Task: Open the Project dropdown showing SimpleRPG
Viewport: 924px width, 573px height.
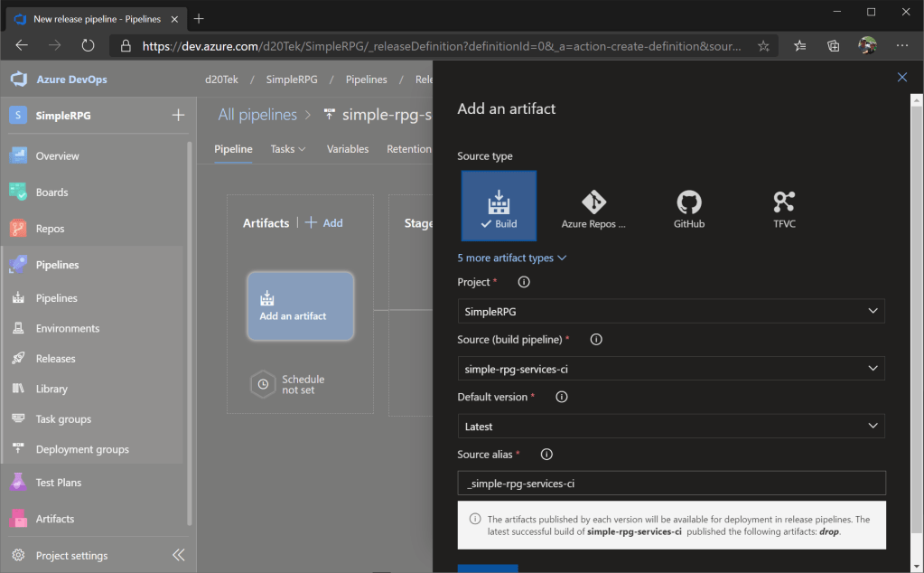Action: click(671, 311)
